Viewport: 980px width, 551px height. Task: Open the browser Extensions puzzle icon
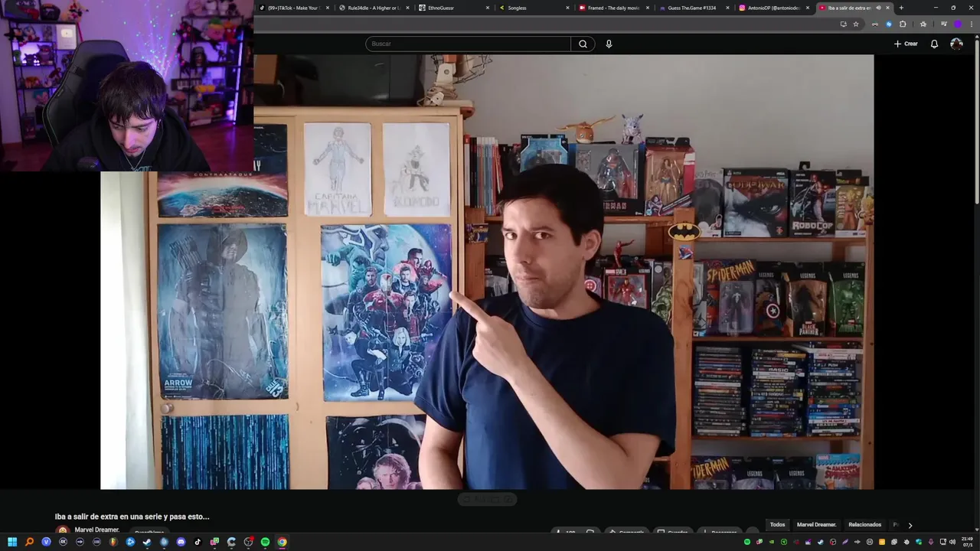903,24
